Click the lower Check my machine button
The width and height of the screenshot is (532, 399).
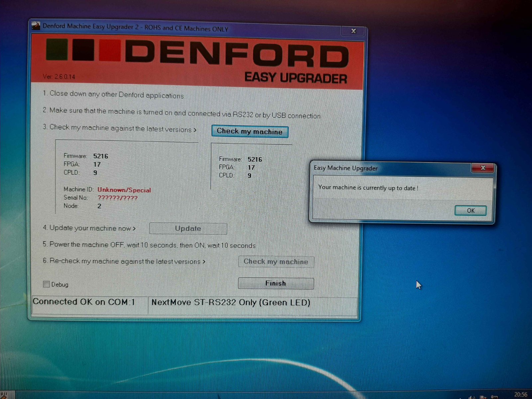click(x=276, y=262)
